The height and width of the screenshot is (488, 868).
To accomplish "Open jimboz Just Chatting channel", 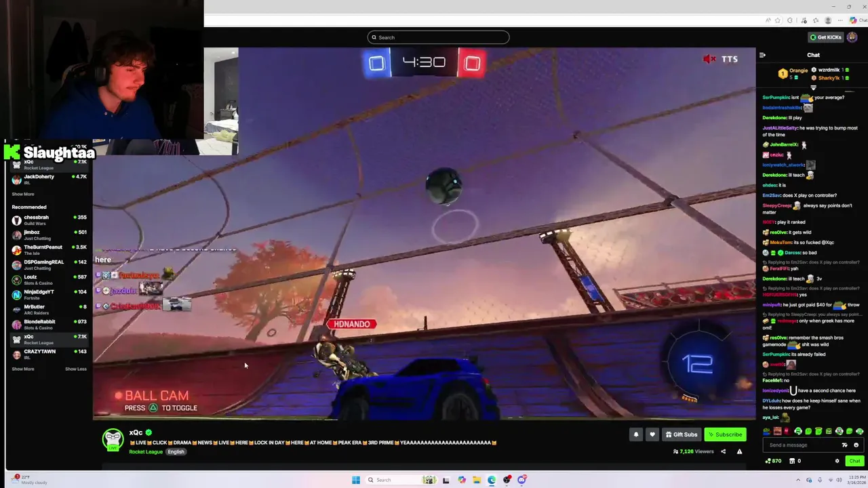I will [49, 235].
